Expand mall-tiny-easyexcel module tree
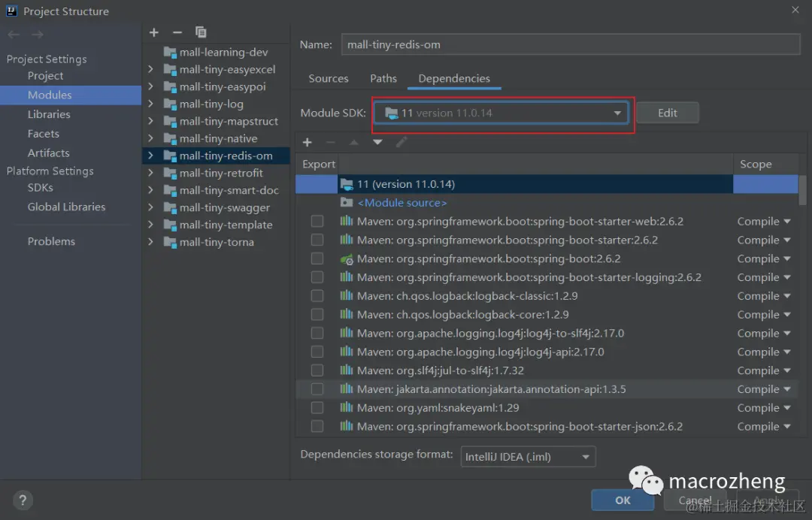Viewport: 812px width, 520px height. coord(150,69)
